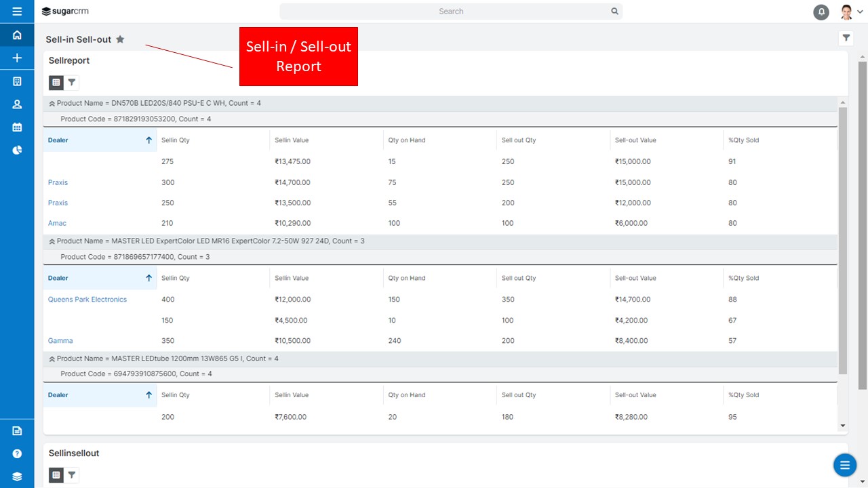The width and height of the screenshot is (868, 488).
Task: Click the Sell-in Sell-out dashboard title
Action: click(x=79, y=39)
